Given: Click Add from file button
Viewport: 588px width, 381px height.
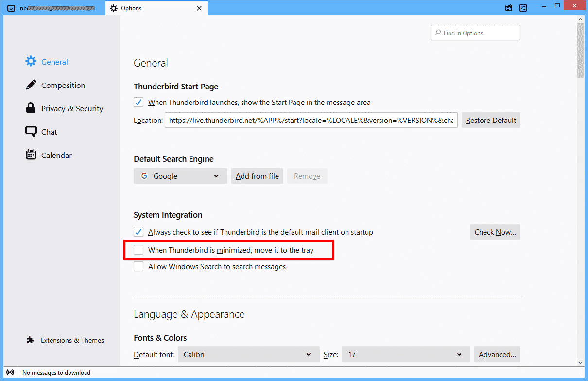Looking at the screenshot, I should [257, 176].
